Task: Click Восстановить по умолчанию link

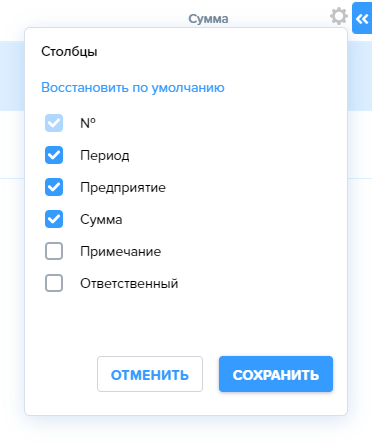Action: point(133,88)
